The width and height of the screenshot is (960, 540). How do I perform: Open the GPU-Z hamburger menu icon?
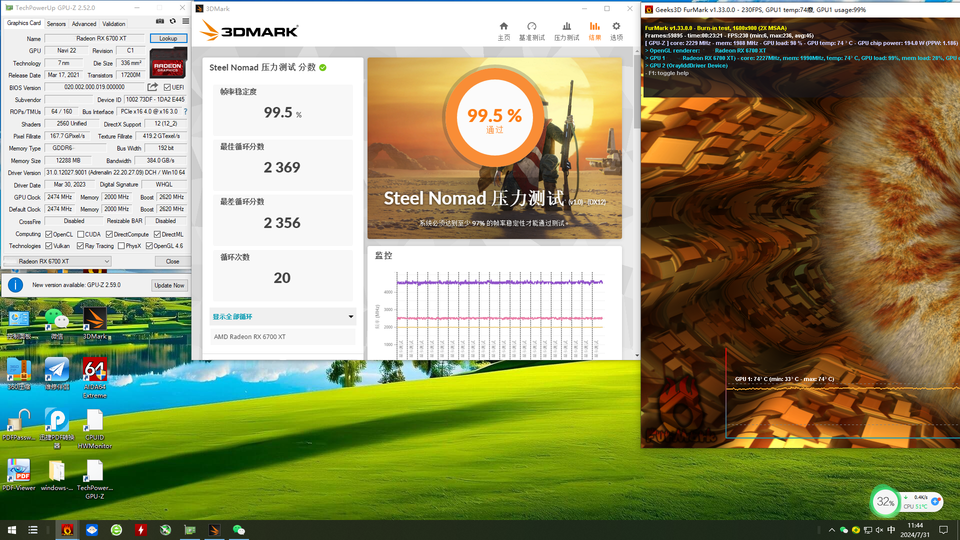pos(186,21)
